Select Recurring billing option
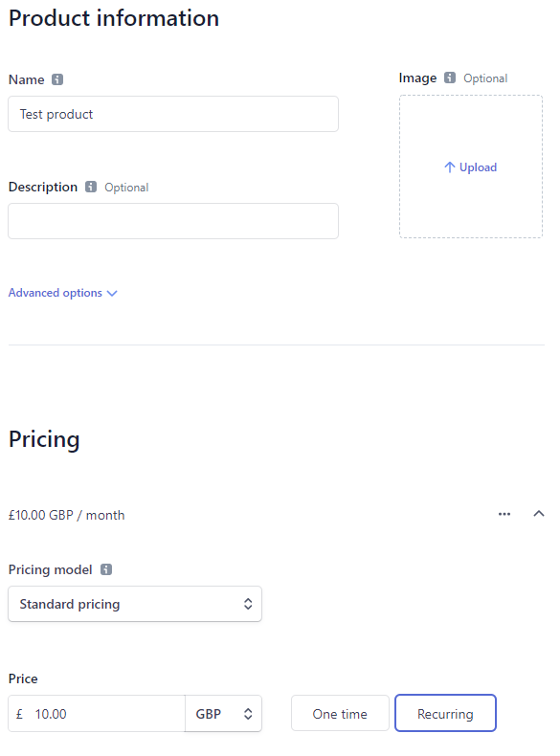Viewport: 560px width, 756px height. 445,713
